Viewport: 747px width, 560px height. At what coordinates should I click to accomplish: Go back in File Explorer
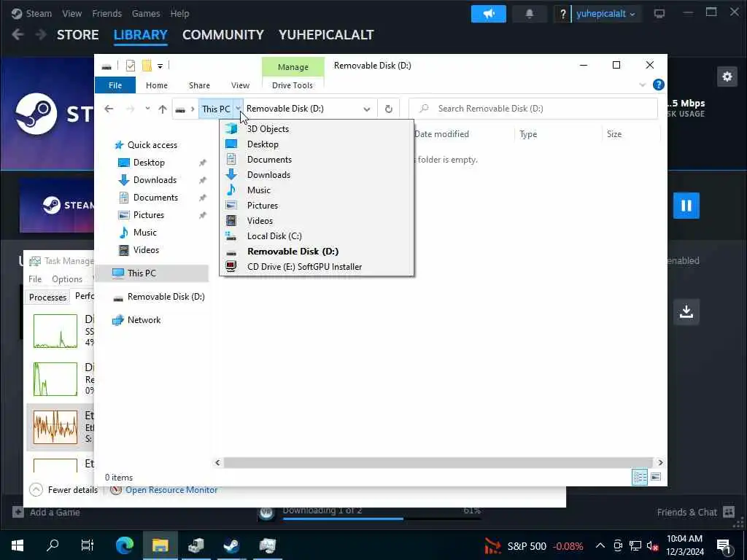click(x=109, y=109)
